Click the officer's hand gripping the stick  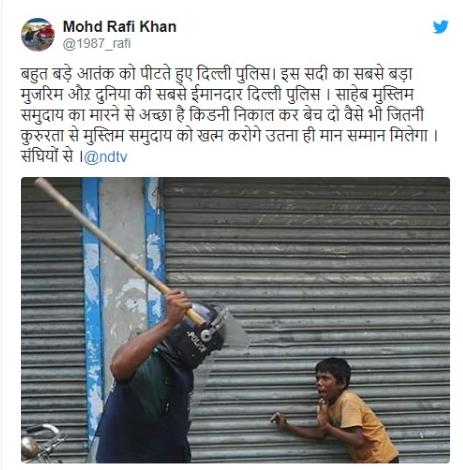click(x=178, y=307)
